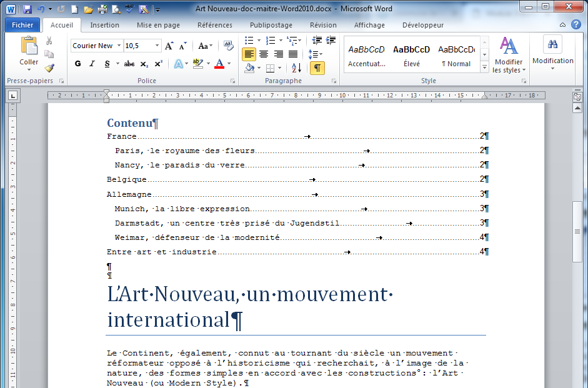This screenshot has width=588, height=388.
Task: Toggle left alignment button
Action: tap(249, 54)
